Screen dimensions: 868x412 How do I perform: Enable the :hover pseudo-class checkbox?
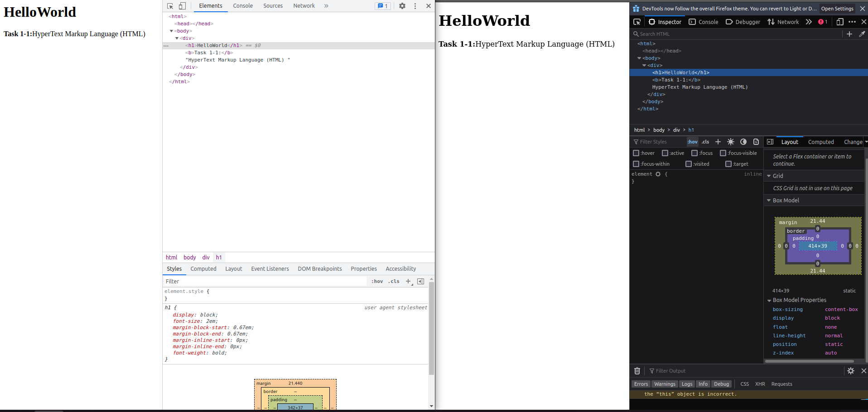[x=636, y=153]
